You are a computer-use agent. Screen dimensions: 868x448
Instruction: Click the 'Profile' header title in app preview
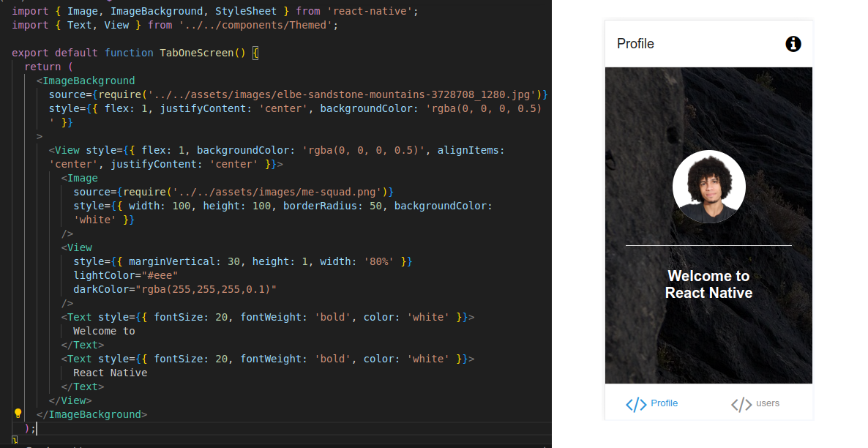[635, 44]
